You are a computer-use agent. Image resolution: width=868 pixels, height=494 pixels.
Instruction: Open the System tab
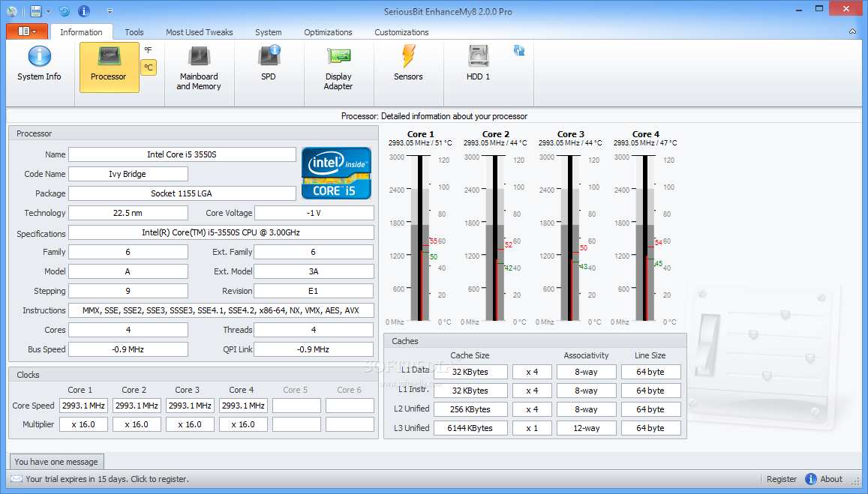pyautogui.click(x=269, y=32)
